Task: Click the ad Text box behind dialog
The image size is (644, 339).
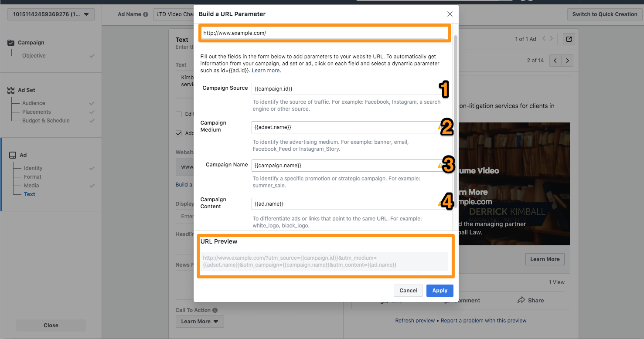Action: [184, 85]
